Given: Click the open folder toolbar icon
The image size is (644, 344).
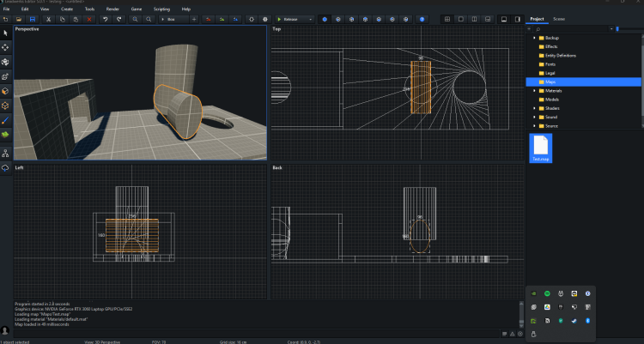Looking at the screenshot, I should [19, 18].
